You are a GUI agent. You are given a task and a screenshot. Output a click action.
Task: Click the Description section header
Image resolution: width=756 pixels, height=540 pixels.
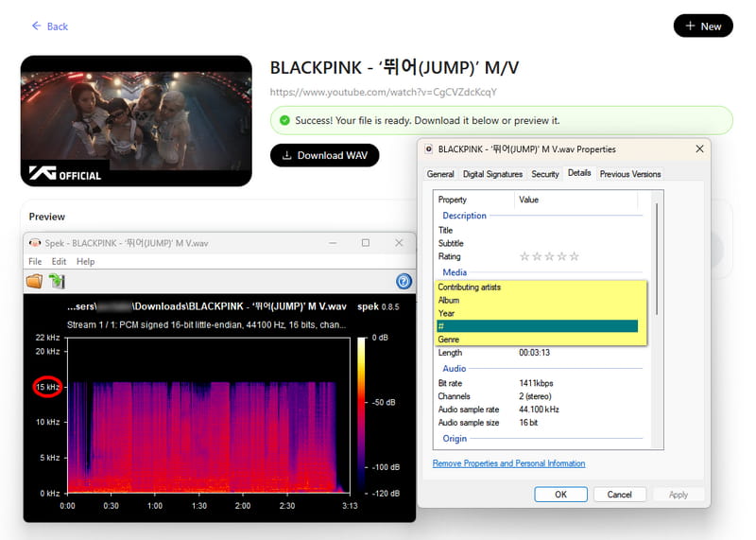click(x=464, y=216)
